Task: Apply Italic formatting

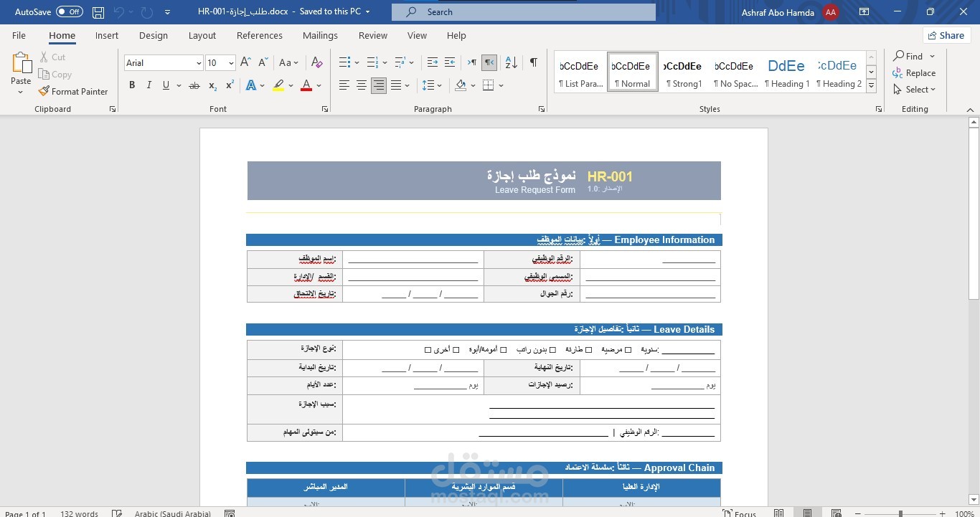Action: coord(149,85)
